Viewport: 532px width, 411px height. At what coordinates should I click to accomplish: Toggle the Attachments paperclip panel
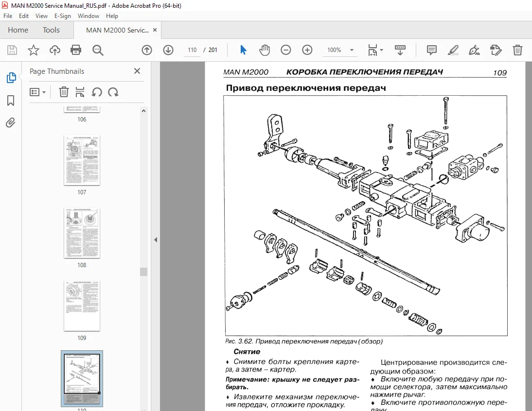[11, 122]
